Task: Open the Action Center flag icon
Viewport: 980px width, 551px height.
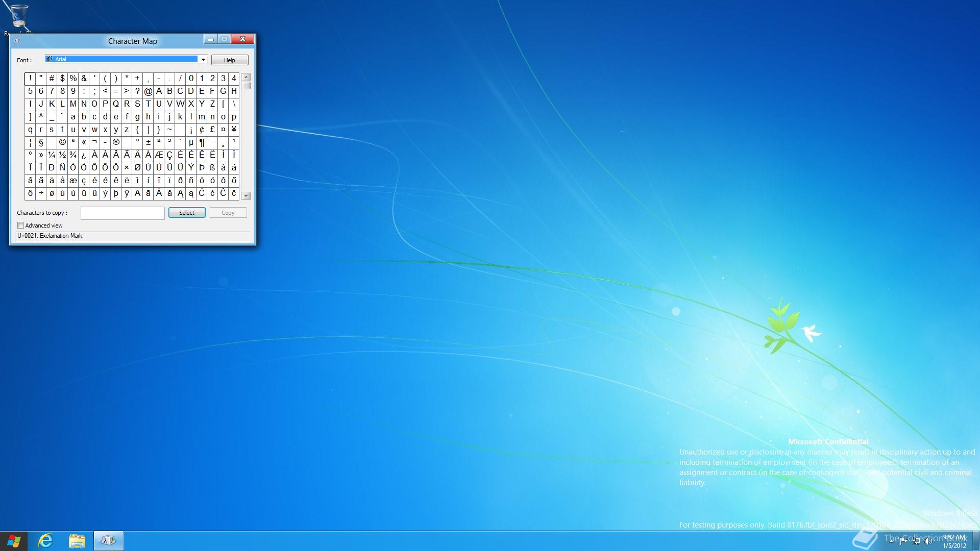Action: point(904,541)
